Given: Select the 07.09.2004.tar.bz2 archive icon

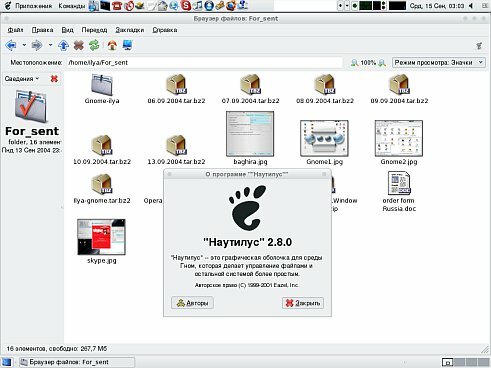Looking at the screenshot, I should [x=251, y=84].
